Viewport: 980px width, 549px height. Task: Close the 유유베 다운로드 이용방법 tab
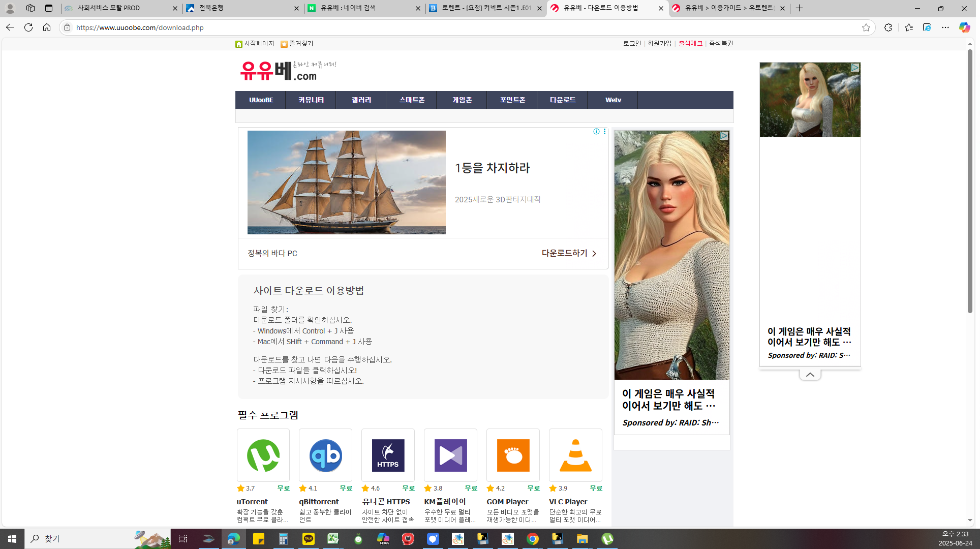click(x=661, y=8)
